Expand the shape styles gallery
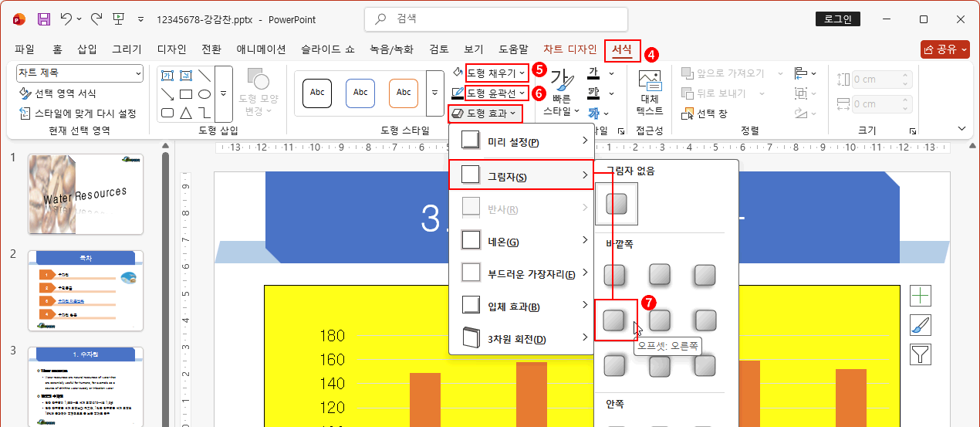The height and width of the screenshot is (427, 980). click(x=434, y=93)
